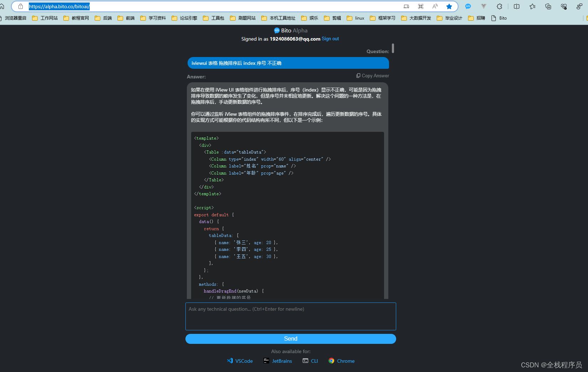The image size is (588, 372).
Task: Click the export default code line
Action: point(214,215)
